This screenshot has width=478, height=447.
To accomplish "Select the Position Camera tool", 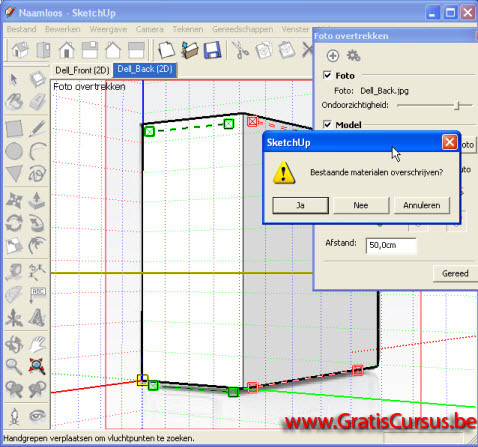I will tap(14, 416).
